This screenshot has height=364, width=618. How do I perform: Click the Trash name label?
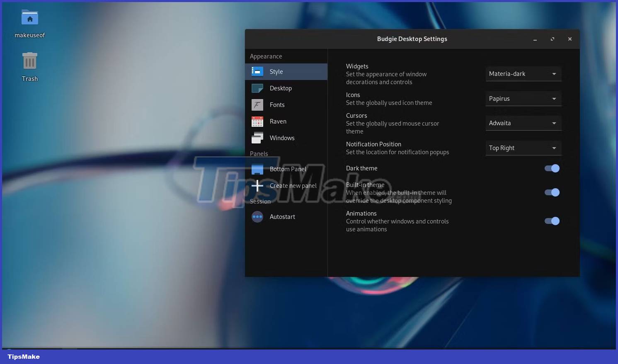30,79
